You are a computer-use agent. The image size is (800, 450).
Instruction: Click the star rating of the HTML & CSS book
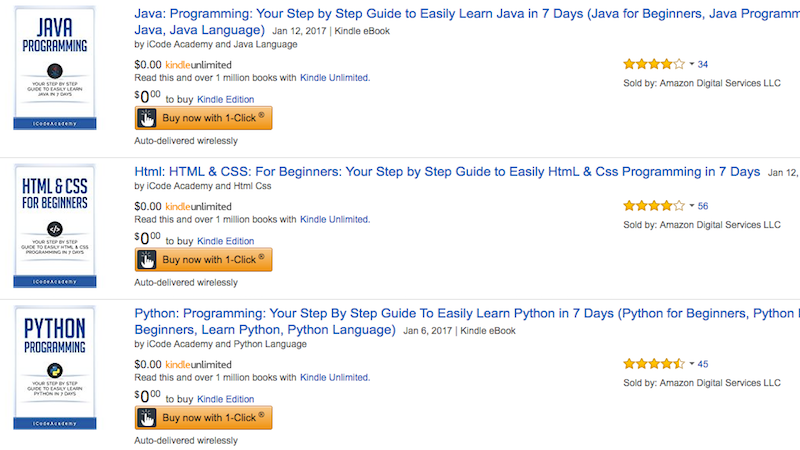click(654, 206)
